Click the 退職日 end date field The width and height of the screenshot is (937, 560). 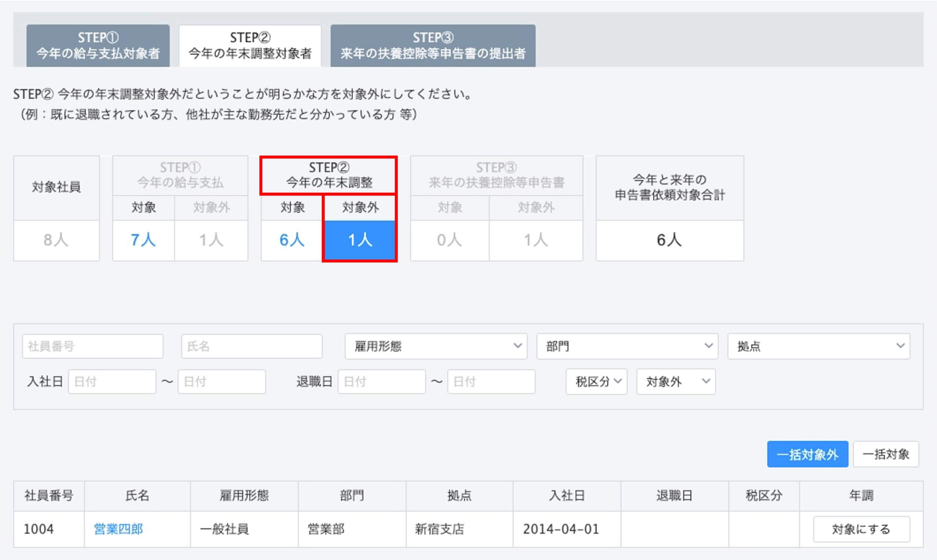(x=491, y=381)
